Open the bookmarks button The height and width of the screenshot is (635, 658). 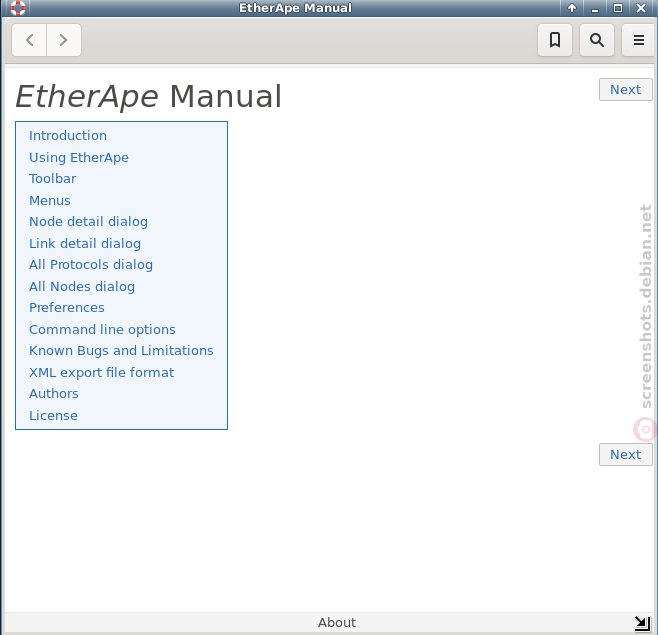click(555, 40)
